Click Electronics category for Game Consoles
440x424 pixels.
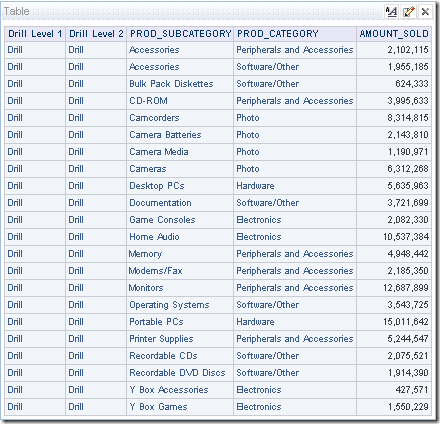259,220
